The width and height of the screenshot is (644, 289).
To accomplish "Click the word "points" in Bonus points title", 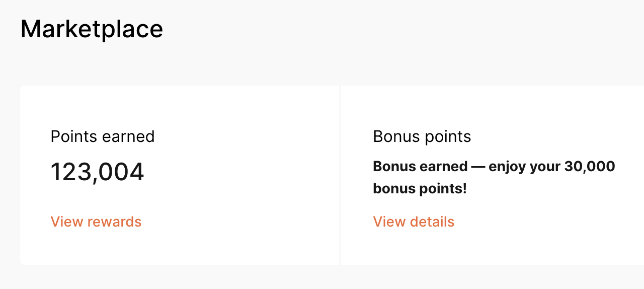I will [447, 136].
